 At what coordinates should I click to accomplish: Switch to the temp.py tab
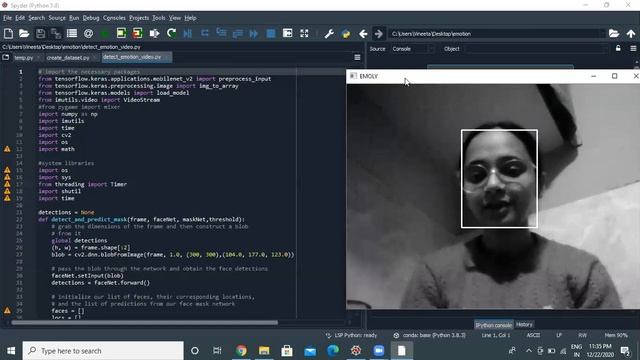24,58
